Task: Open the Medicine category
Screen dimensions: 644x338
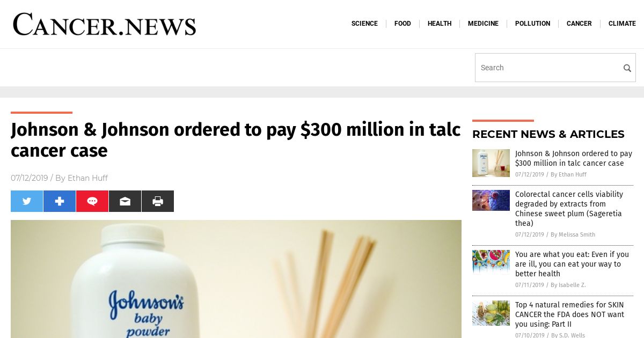Action: pyautogui.click(x=483, y=24)
